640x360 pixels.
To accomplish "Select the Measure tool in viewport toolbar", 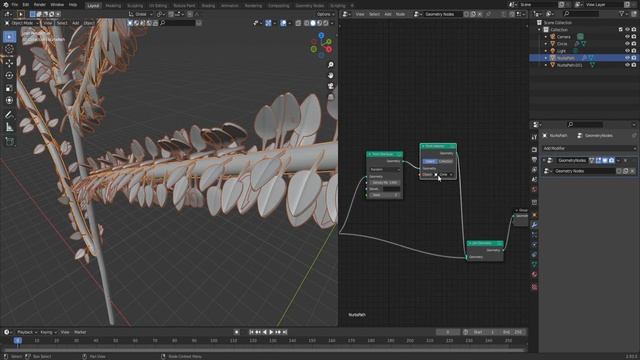I will [x=9, y=128].
